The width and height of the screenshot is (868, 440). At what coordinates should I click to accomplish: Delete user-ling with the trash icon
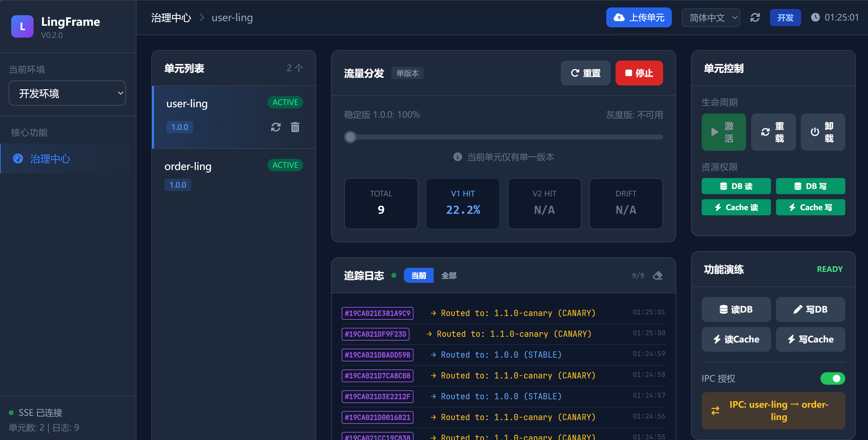(x=295, y=127)
